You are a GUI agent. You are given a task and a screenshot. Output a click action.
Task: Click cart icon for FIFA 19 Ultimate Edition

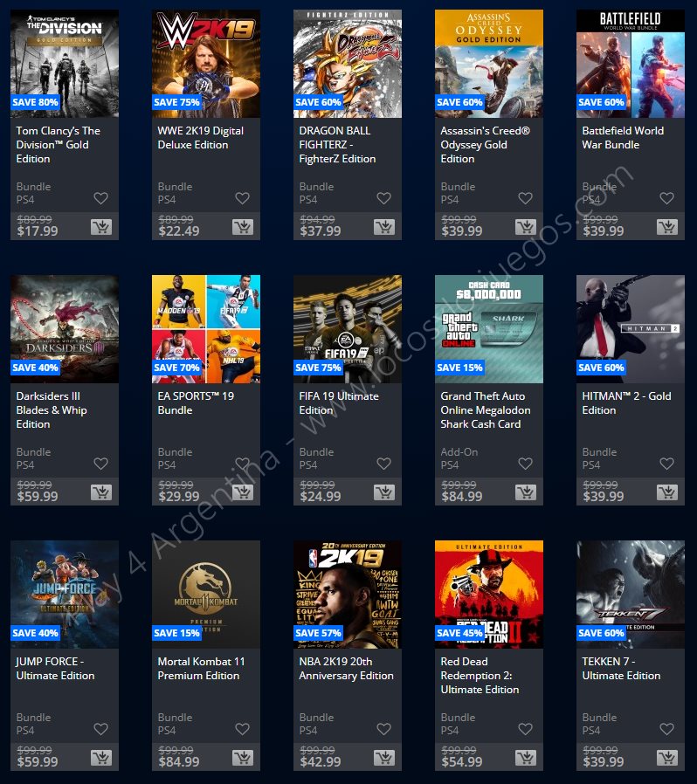click(x=384, y=492)
